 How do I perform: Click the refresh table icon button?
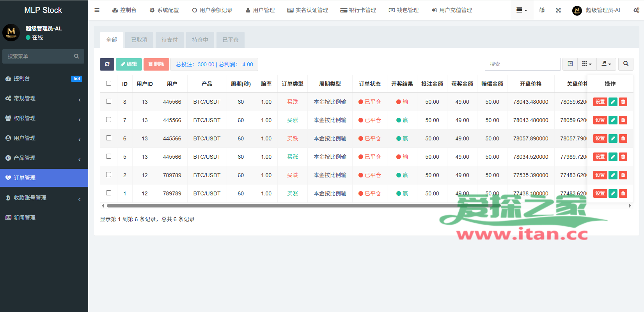(107, 64)
